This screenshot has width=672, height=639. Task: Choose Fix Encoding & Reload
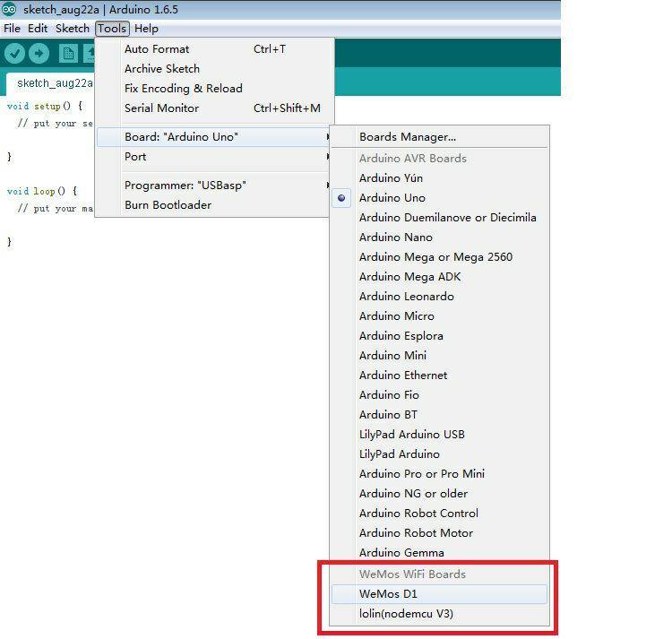[x=214, y=89]
